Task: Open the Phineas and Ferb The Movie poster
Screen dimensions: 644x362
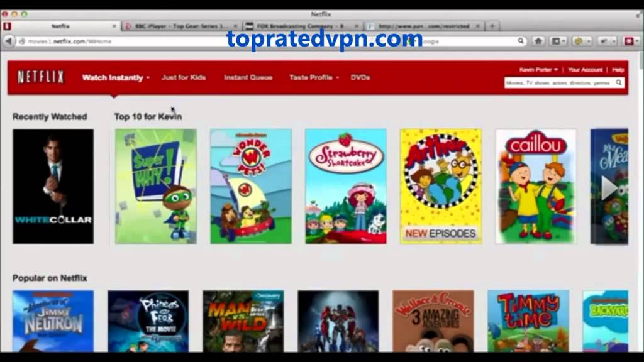Action: (148, 321)
